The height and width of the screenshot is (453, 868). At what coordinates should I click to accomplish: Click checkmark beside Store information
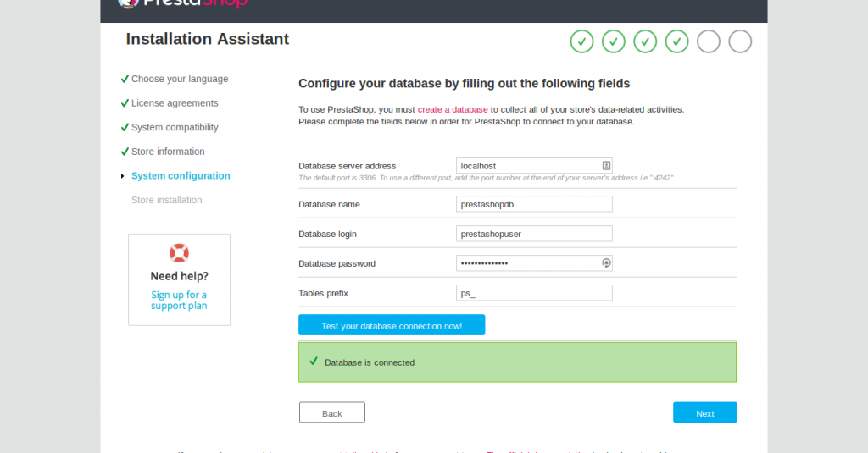125,152
